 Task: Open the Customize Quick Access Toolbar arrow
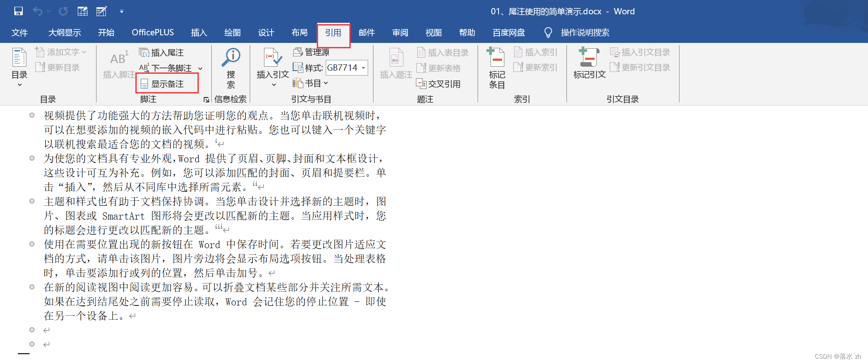click(122, 12)
